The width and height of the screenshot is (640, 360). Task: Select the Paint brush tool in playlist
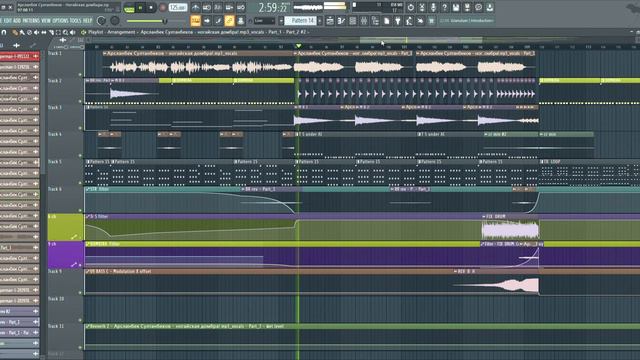click(22, 32)
